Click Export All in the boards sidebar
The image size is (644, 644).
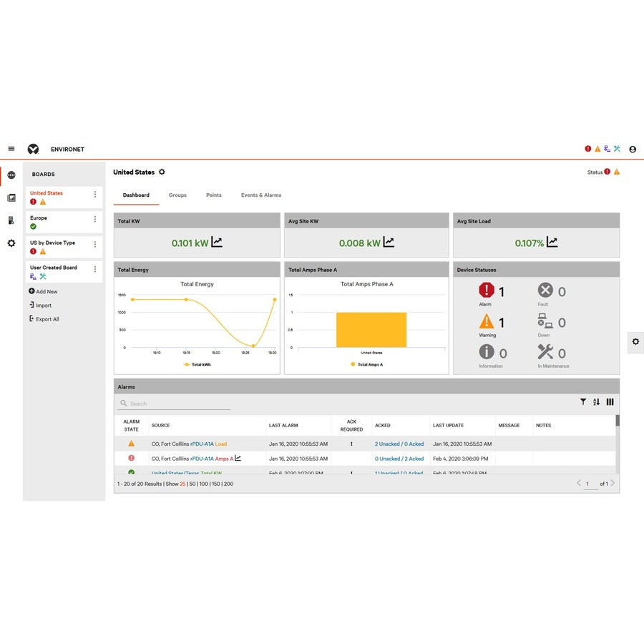(x=44, y=318)
